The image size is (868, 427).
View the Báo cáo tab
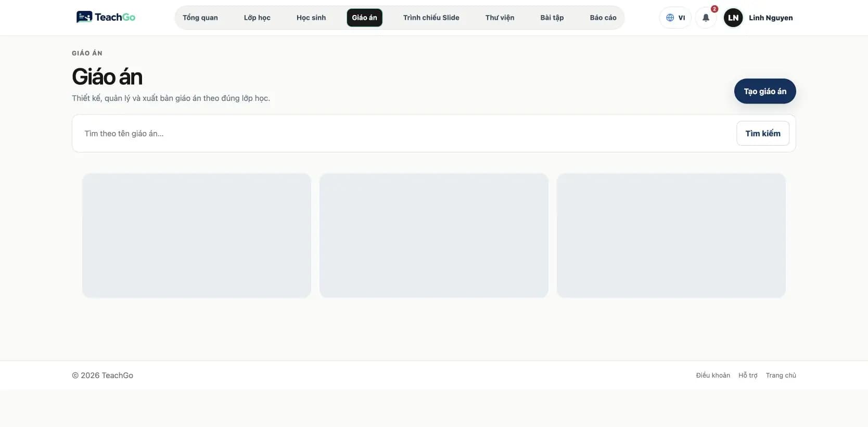(x=603, y=18)
